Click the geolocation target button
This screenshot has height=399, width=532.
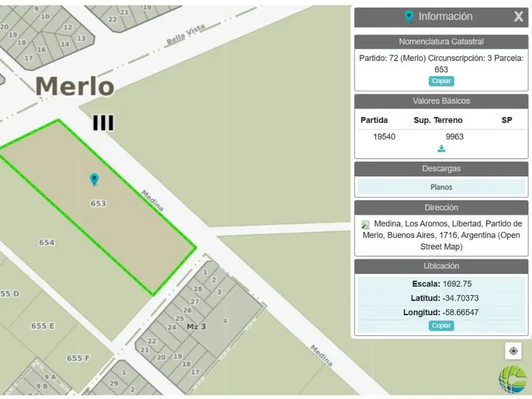[513, 351]
